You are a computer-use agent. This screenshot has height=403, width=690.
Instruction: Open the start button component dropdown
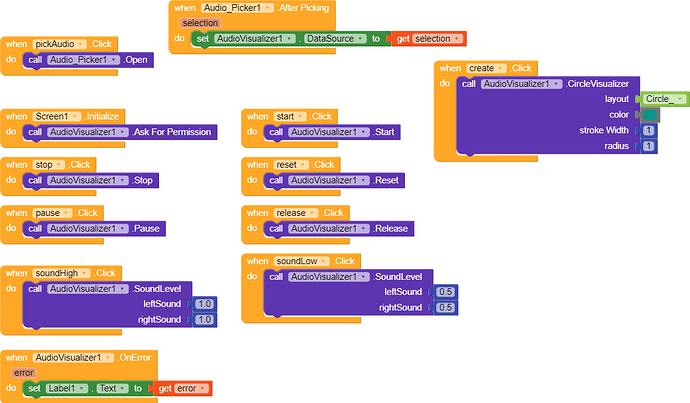290,117
